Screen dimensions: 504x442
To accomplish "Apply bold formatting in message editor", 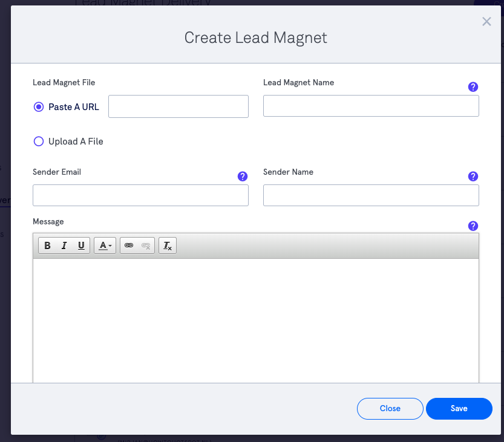I will tap(47, 245).
